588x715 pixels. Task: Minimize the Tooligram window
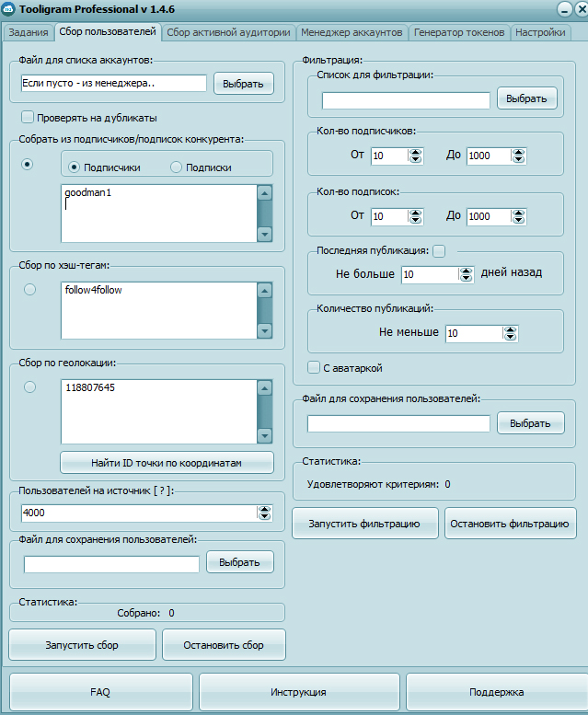click(564, 8)
